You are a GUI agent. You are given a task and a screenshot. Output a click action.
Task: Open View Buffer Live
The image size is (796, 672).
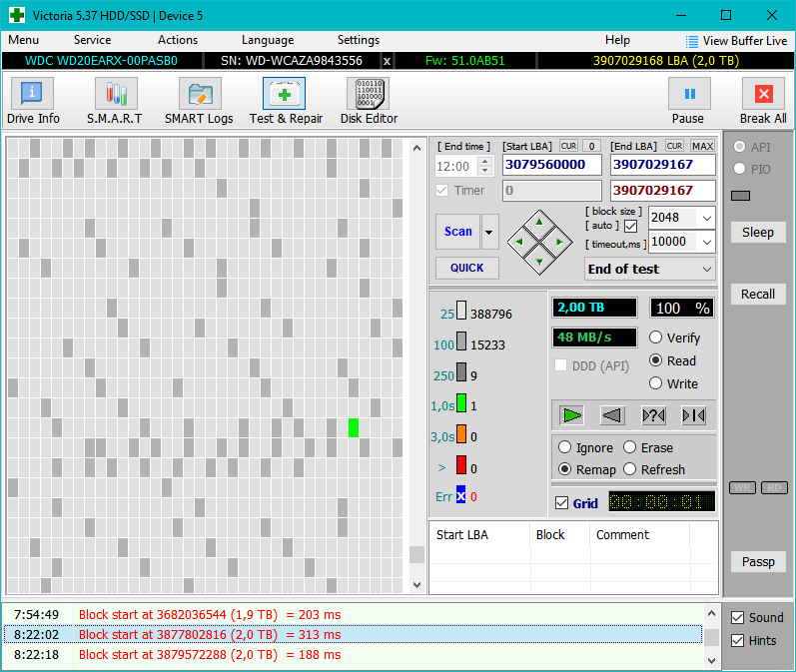point(736,41)
